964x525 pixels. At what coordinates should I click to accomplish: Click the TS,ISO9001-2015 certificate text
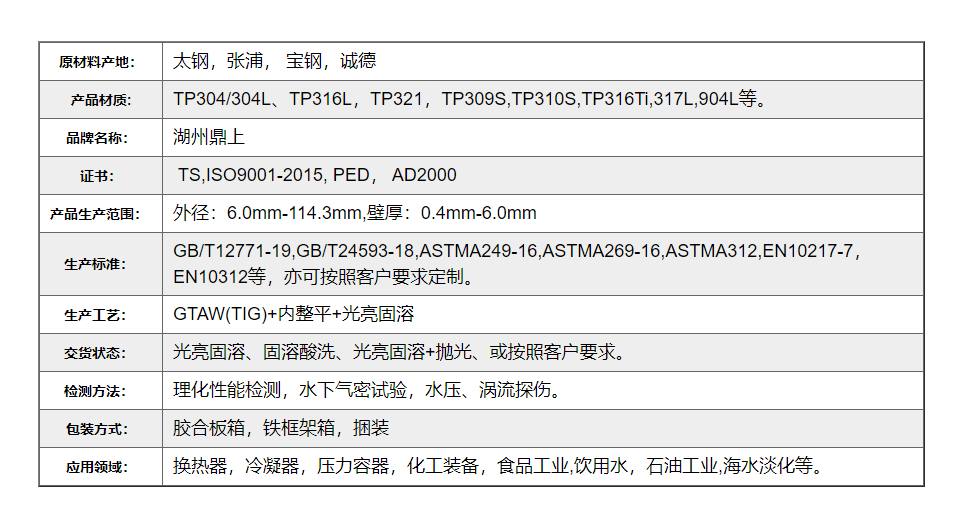(316, 175)
